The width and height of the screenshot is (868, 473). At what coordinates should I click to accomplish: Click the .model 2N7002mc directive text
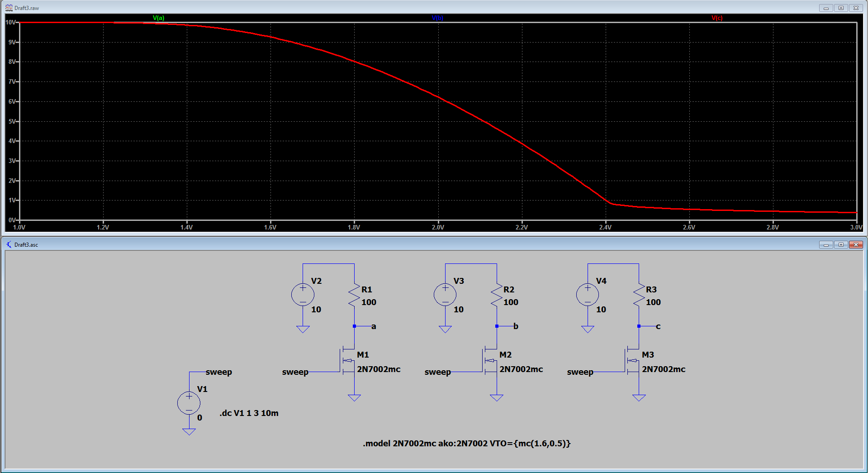[x=467, y=443]
